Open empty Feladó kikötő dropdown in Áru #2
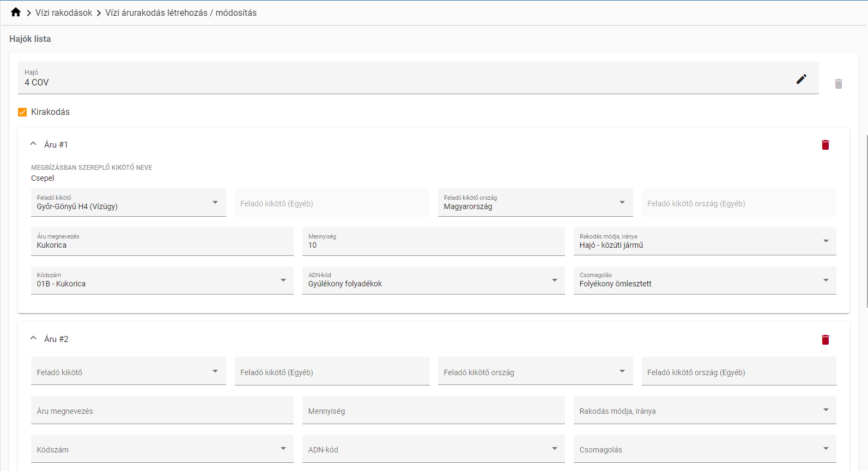Image resolution: width=868 pixels, height=471 pixels. (x=128, y=371)
